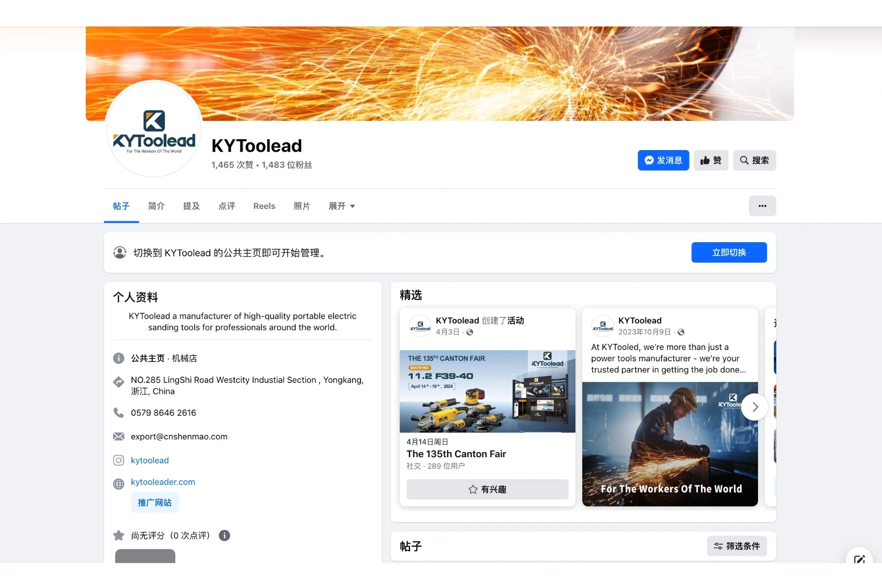Like the page with the 赞 button
Viewport: 882px width, 588px height.
pyautogui.click(x=711, y=160)
